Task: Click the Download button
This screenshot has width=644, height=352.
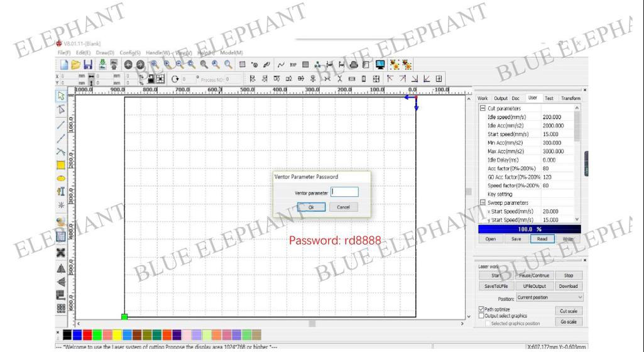Action: (x=569, y=286)
